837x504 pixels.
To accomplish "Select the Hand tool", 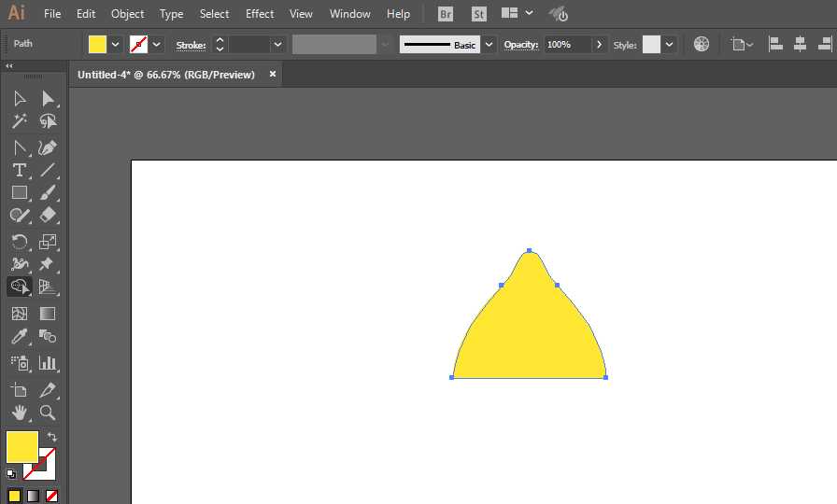I will click(20, 413).
